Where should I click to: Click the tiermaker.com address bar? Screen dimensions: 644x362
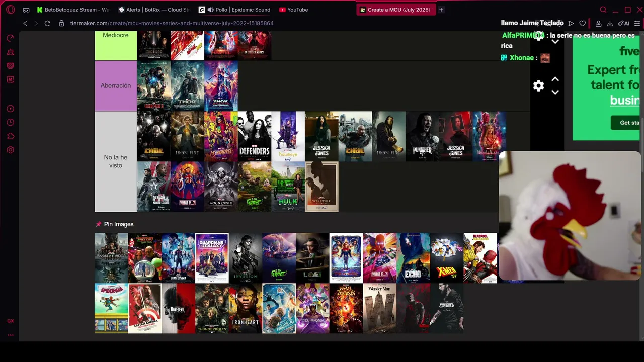[172, 23]
